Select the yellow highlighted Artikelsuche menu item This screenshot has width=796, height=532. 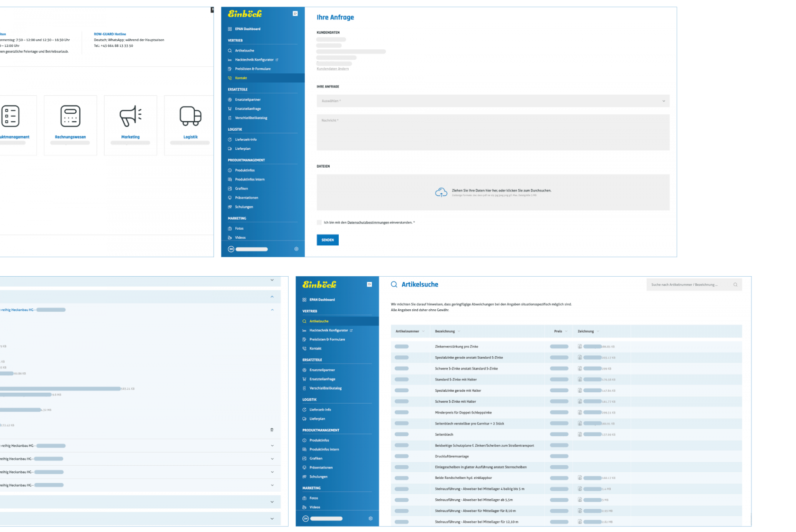319,321
